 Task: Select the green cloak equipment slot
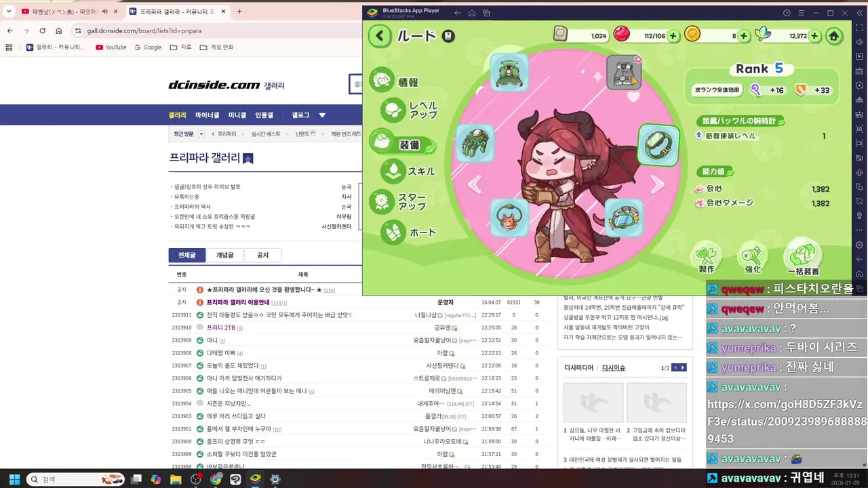point(509,73)
